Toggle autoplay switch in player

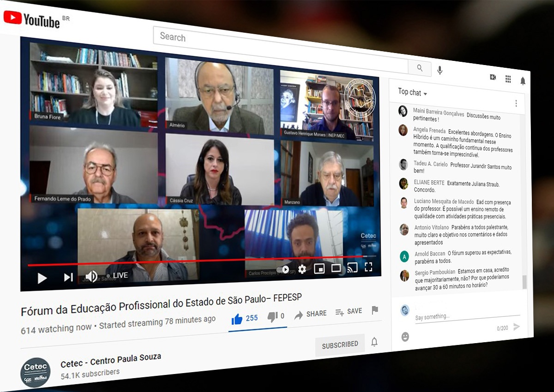tap(283, 269)
